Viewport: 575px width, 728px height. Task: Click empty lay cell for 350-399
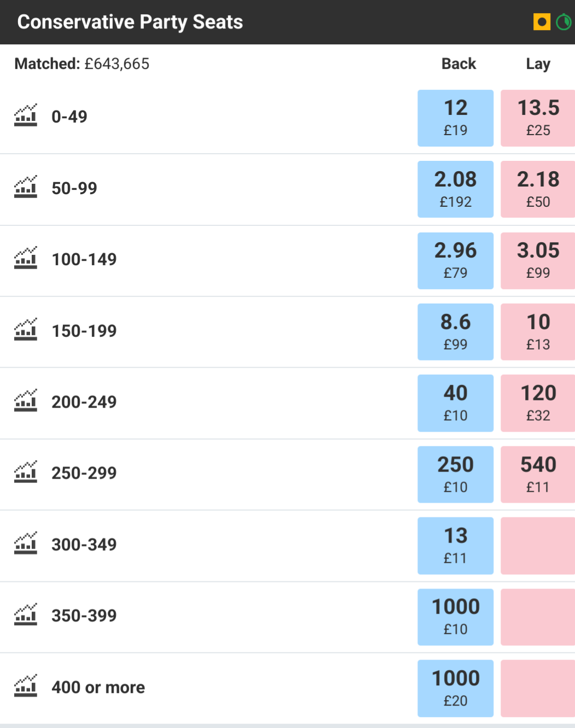pyautogui.click(x=538, y=617)
